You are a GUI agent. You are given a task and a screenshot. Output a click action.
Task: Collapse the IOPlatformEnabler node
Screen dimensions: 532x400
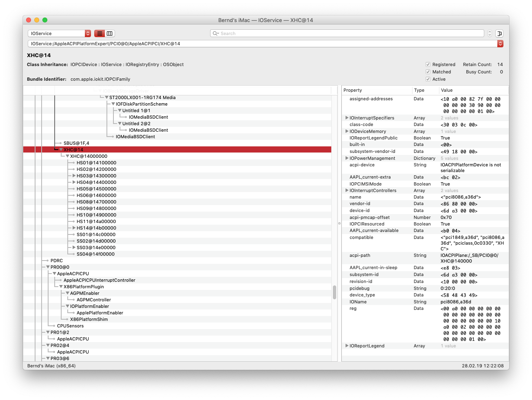click(x=67, y=306)
